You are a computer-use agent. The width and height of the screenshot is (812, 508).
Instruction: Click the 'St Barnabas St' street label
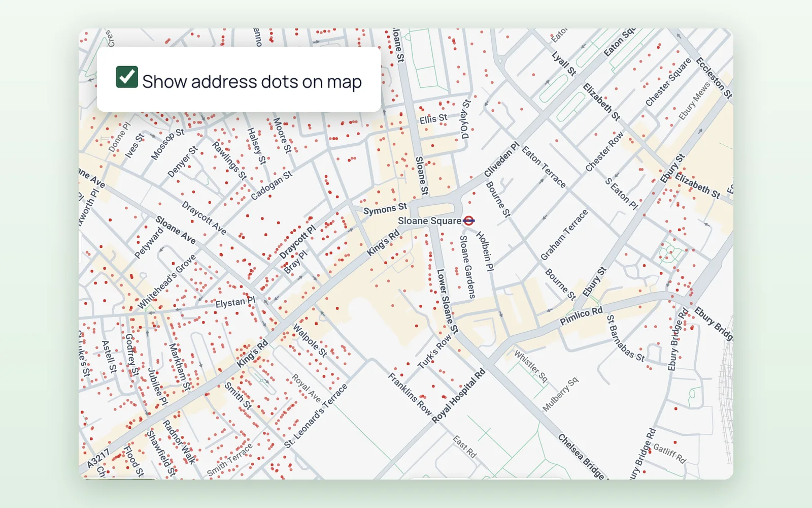pyautogui.click(x=626, y=338)
